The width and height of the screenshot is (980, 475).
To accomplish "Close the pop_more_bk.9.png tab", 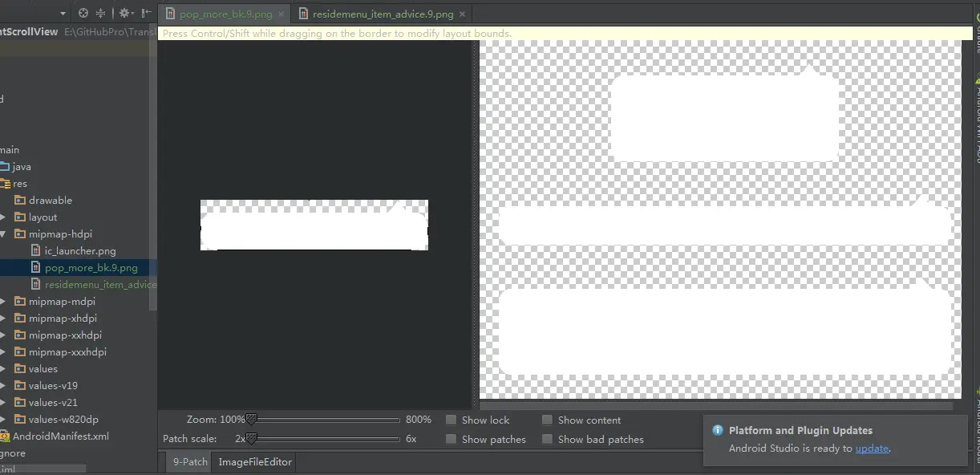I will 281,14.
